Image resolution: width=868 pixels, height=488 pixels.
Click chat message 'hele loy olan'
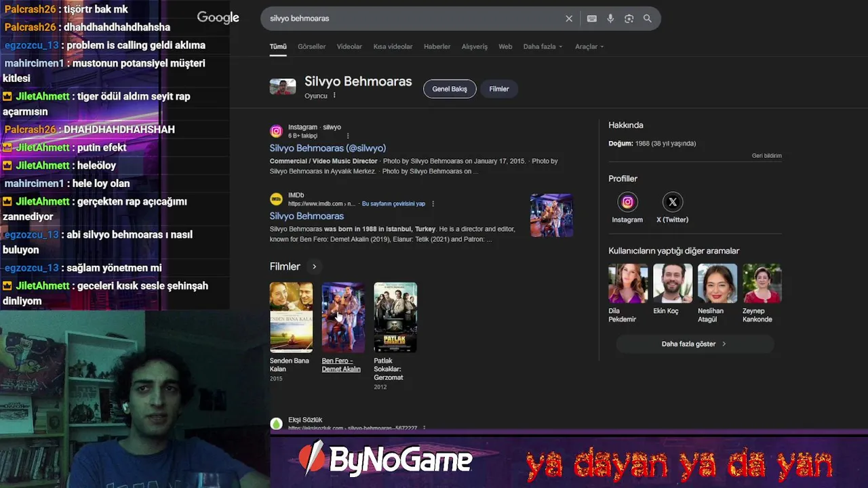click(101, 183)
